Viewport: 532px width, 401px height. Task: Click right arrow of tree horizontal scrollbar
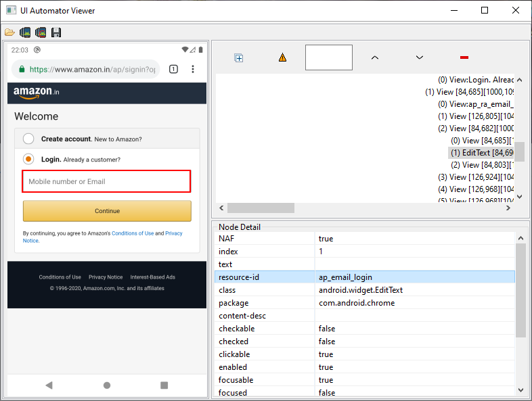click(x=508, y=208)
